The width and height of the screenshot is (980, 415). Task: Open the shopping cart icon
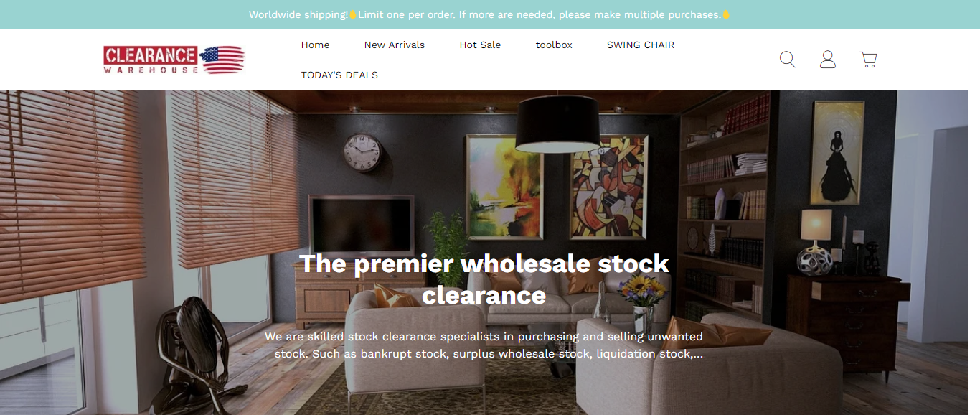(868, 60)
